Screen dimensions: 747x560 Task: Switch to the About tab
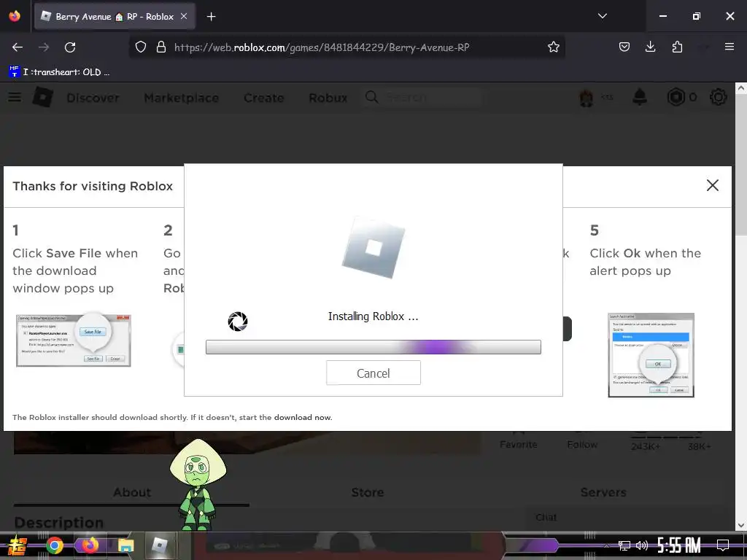[x=131, y=492]
